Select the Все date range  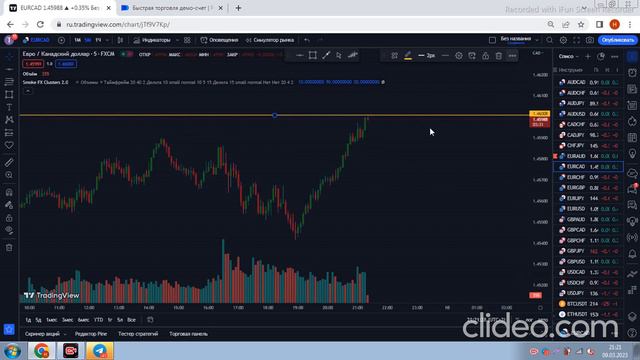131,320
